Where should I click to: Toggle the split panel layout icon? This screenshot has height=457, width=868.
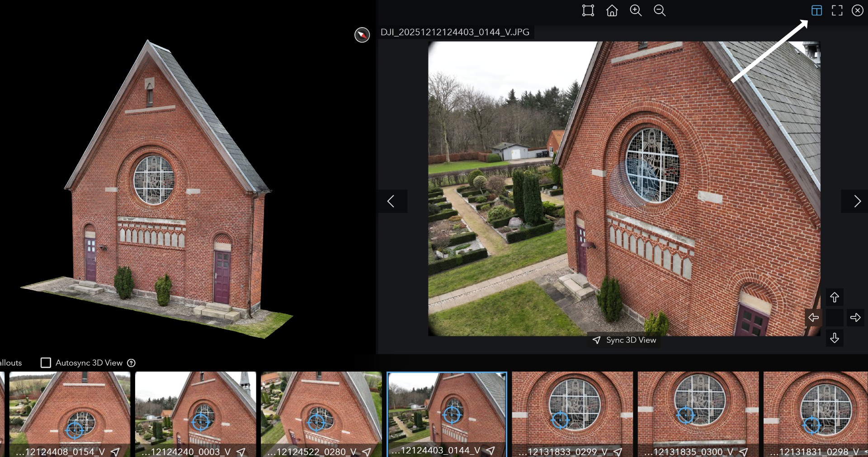coord(816,10)
